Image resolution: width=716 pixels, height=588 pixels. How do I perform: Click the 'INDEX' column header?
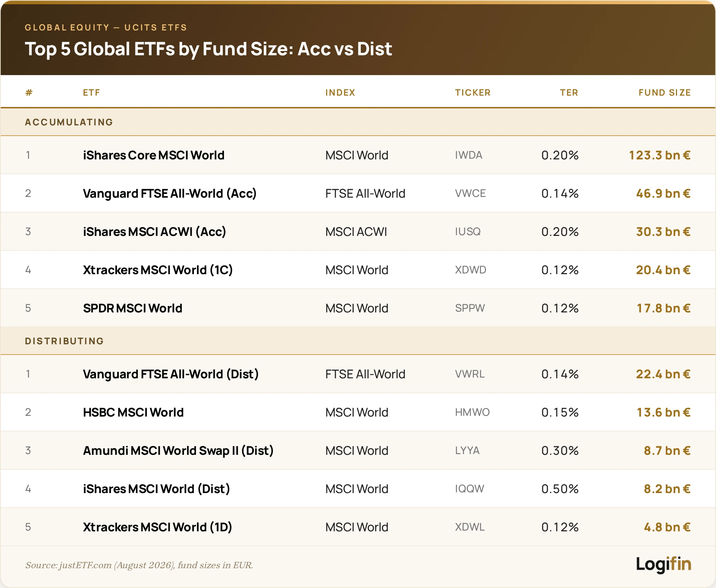pos(340,93)
